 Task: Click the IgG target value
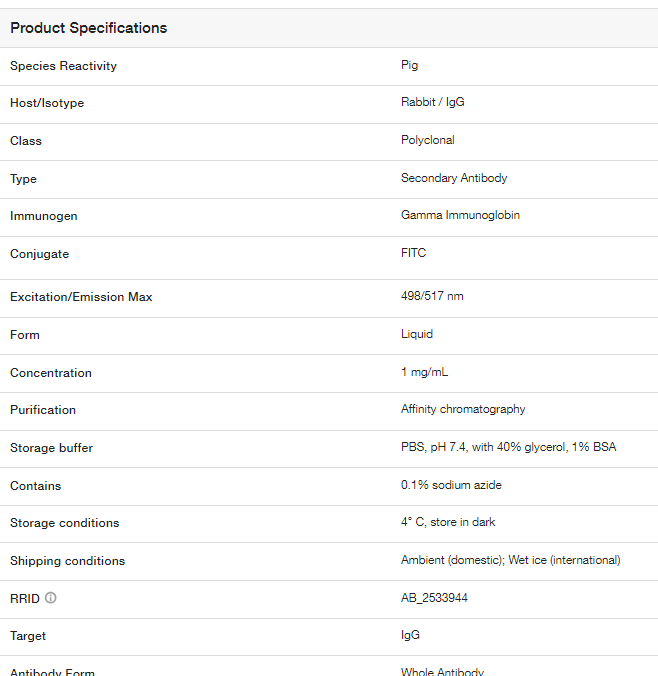click(x=410, y=635)
